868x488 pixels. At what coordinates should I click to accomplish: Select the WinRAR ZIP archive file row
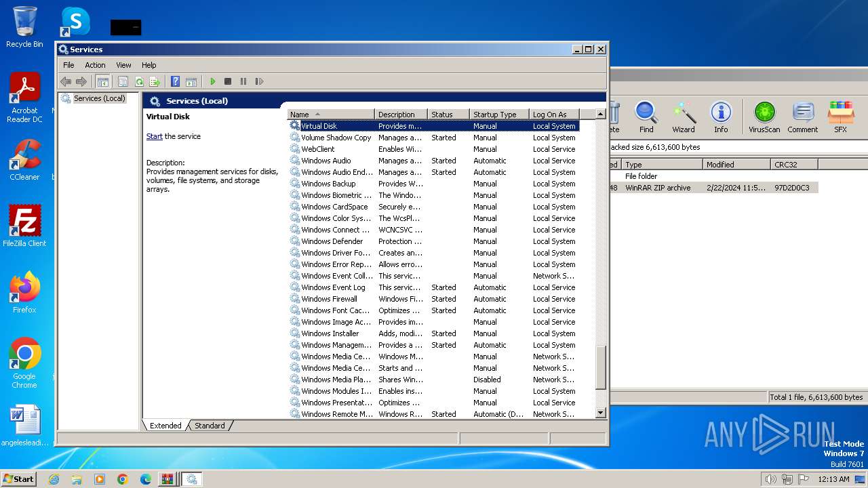pos(713,188)
